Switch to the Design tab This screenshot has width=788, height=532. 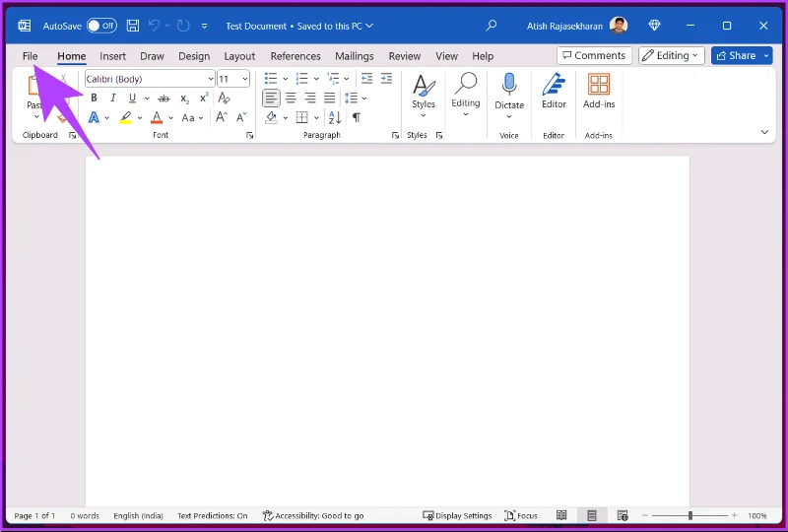pos(194,56)
